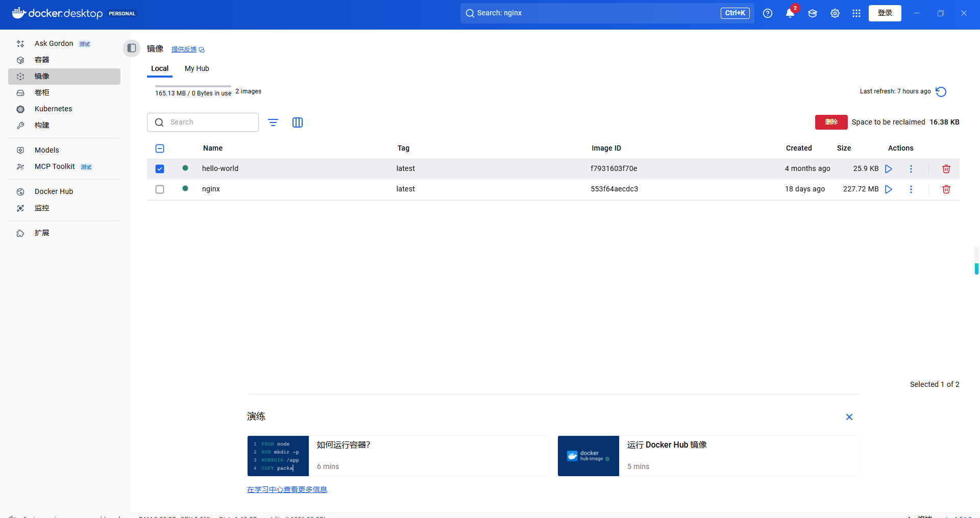Uncheck the hello-world row checkbox
Image resolution: width=980 pixels, height=518 pixels.
coord(160,169)
